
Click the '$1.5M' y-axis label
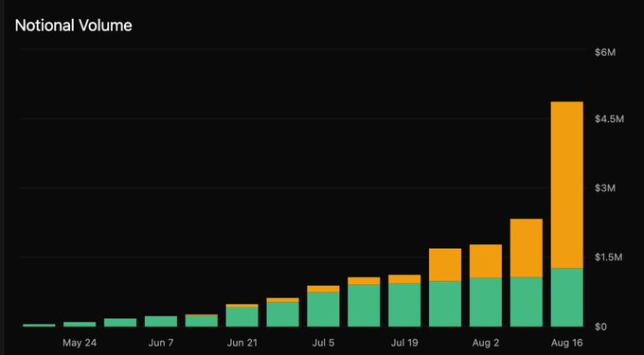[x=609, y=257]
